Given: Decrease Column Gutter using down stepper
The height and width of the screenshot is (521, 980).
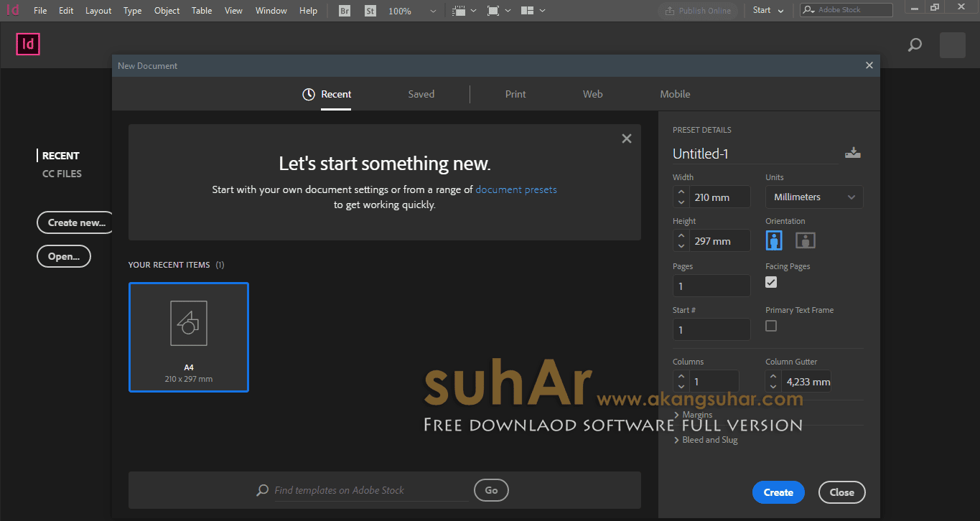Looking at the screenshot, I should 773,386.
